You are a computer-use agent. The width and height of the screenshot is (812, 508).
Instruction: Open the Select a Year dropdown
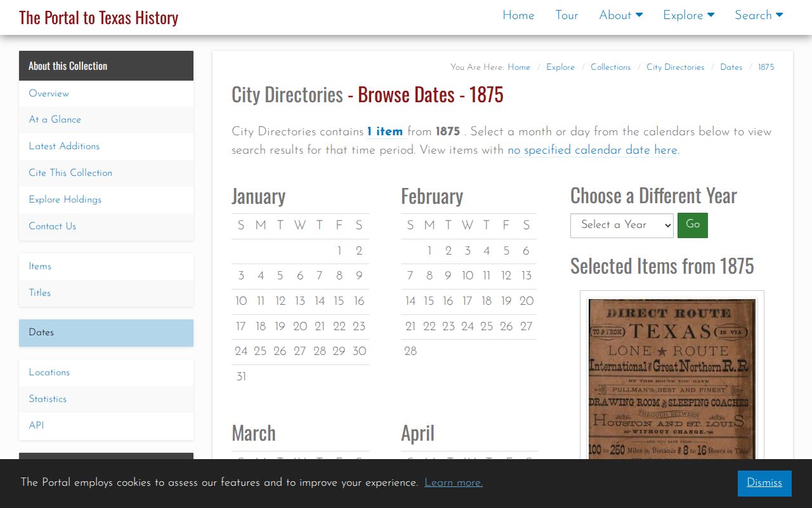622,225
